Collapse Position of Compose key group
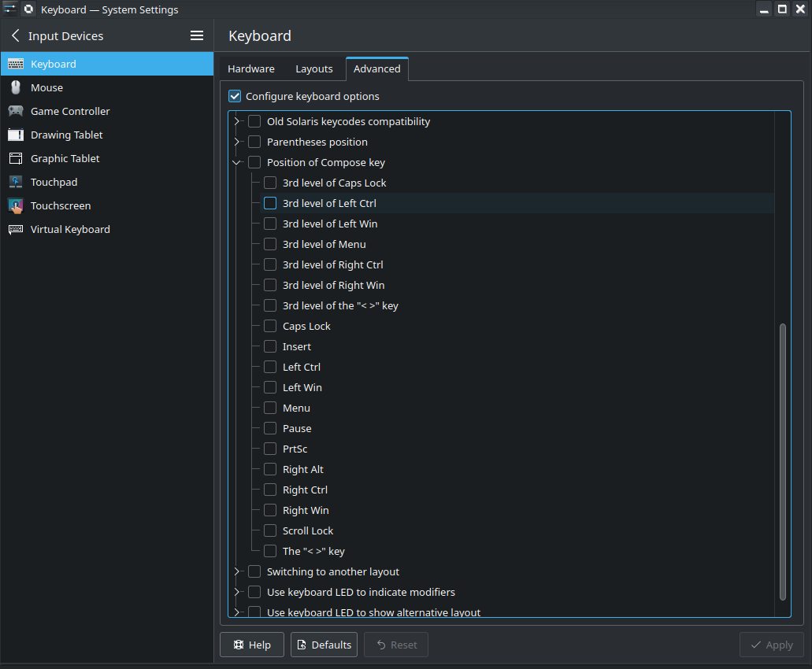Viewport: 812px width, 669px height. [x=236, y=162]
